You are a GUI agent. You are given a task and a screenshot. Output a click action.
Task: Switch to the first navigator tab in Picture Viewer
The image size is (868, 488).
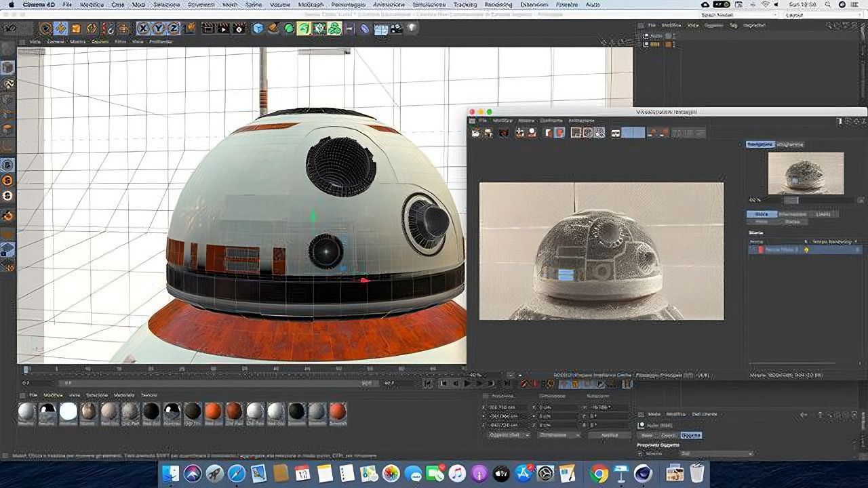click(x=760, y=144)
